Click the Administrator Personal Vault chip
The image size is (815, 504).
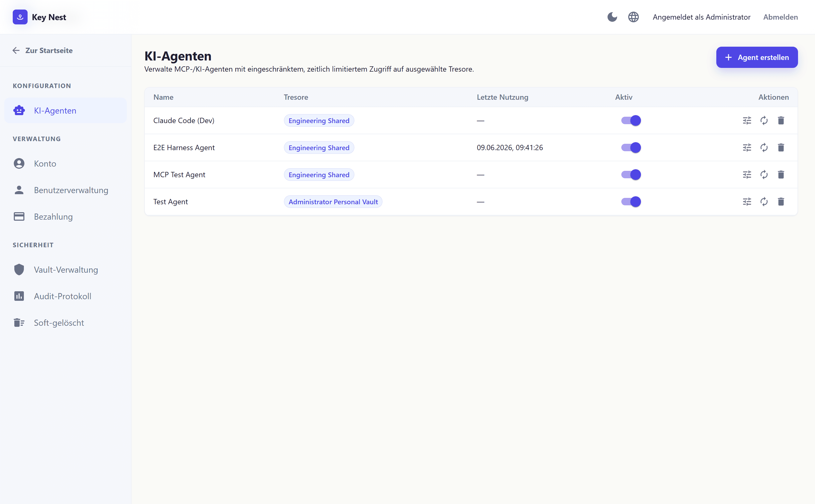tap(333, 201)
